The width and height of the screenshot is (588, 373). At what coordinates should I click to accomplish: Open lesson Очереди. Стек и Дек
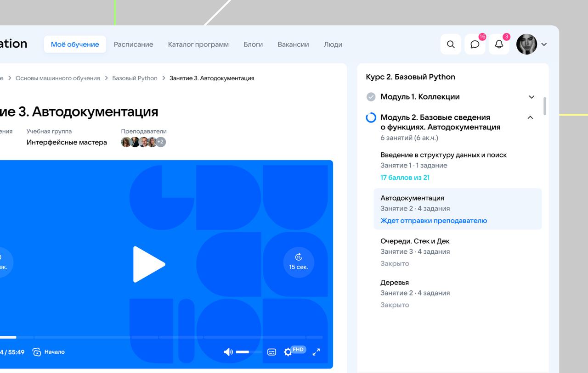[x=415, y=241]
